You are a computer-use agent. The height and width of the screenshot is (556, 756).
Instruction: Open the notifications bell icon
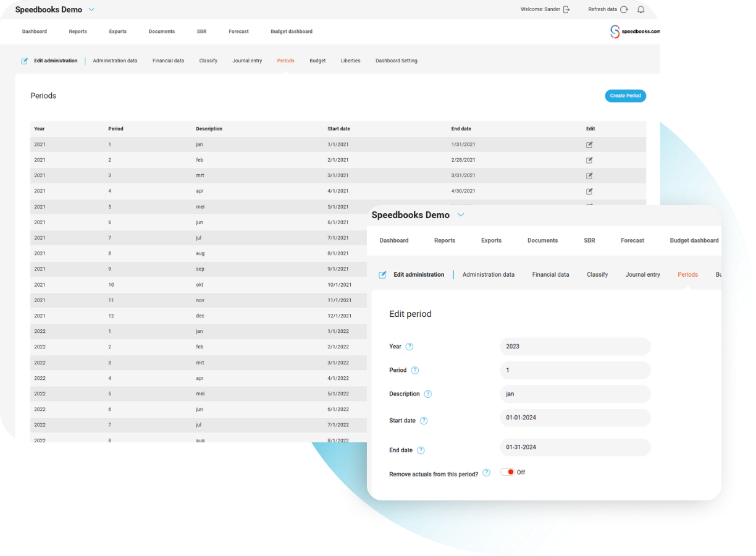click(640, 9)
